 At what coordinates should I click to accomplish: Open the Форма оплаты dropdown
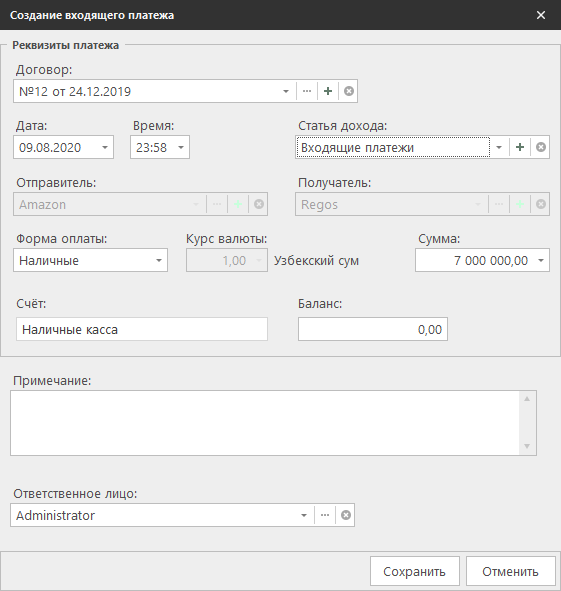pos(159,260)
